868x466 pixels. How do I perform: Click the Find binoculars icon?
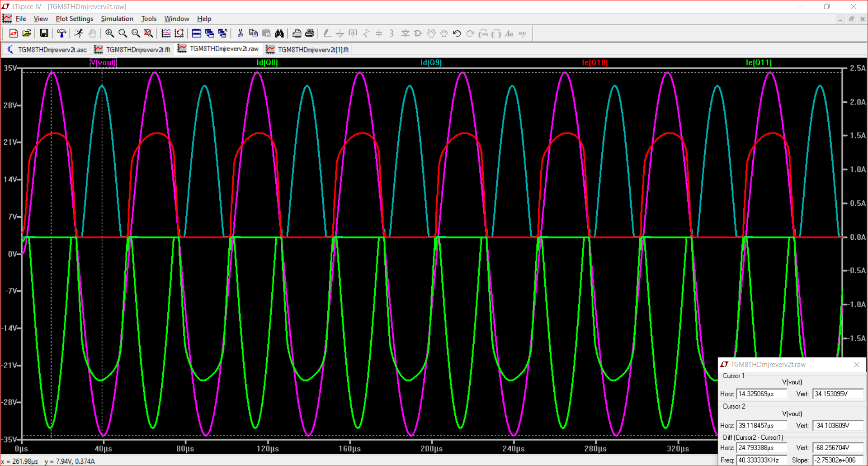[x=279, y=33]
